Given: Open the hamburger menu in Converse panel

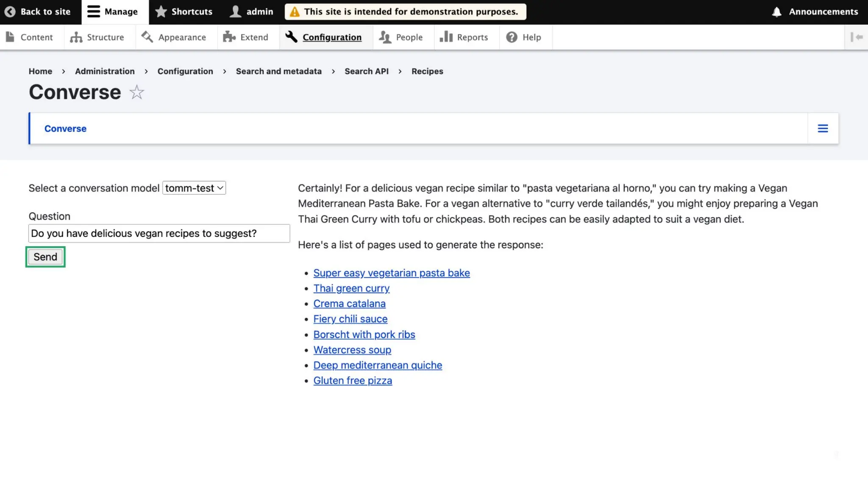Looking at the screenshot, I should click(823, 128).
